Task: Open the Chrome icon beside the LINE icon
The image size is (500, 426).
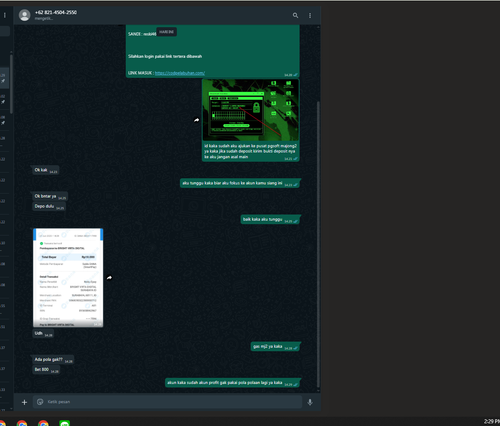Action: 43,423
